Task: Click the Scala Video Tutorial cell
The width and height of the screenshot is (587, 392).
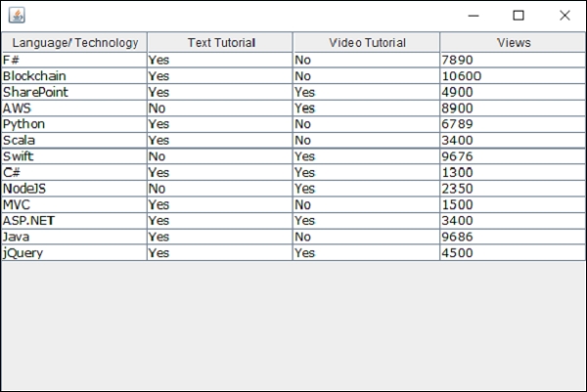Action: pyautogui.click(x=367, y=141)
